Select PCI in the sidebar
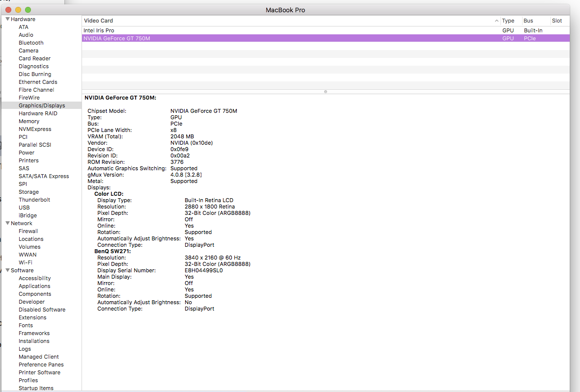 click(x=23, y=137)
